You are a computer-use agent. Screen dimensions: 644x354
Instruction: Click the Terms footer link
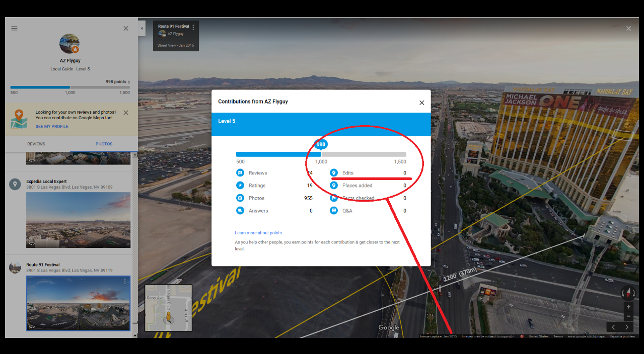pyautogui.click(x=558, y=336)
